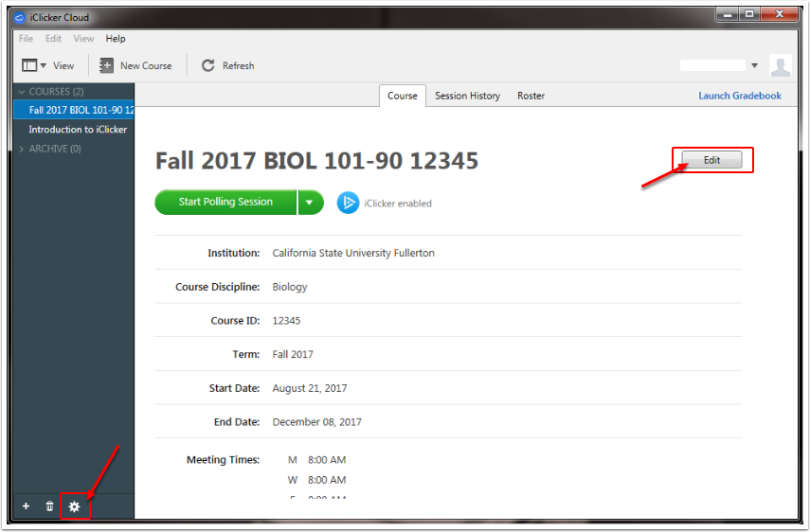Click the blank account name field
The height and width of the screenshot is (532, 810).
pyautogui.click(x=712, y=65)
